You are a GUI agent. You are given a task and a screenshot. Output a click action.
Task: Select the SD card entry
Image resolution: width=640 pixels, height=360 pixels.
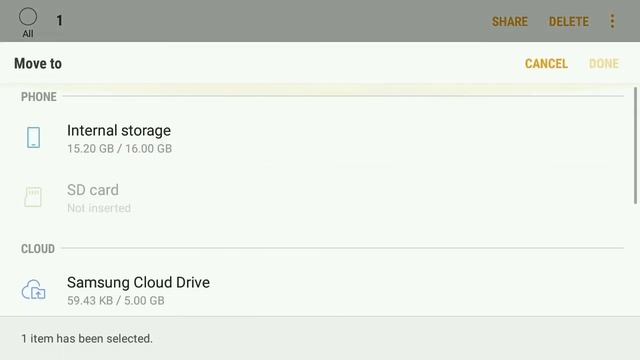[320, 198]
